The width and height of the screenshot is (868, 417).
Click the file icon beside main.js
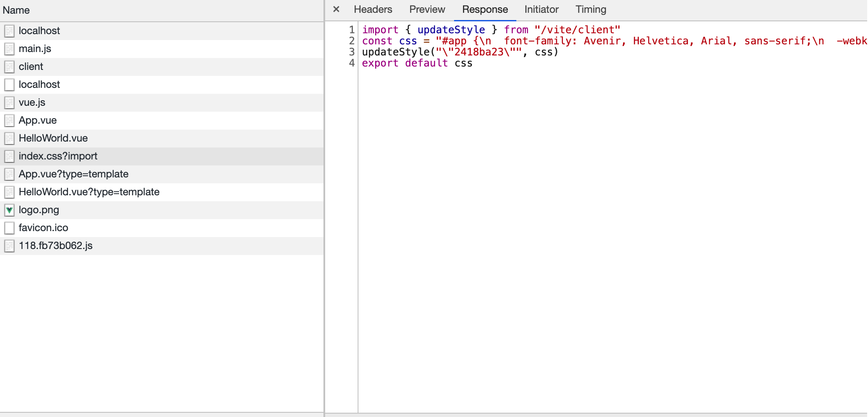point(9,49)
